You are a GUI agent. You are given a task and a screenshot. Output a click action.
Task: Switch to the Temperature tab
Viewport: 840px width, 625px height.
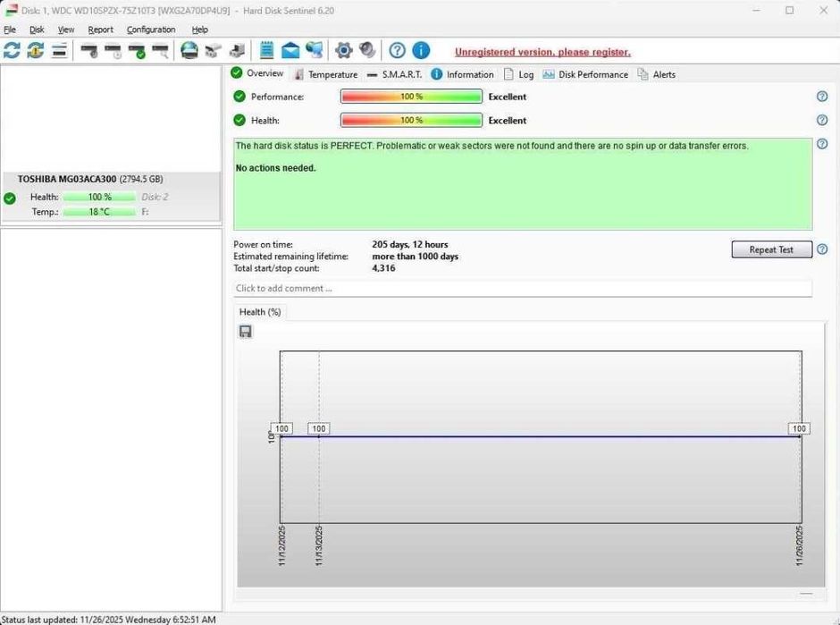325,74
